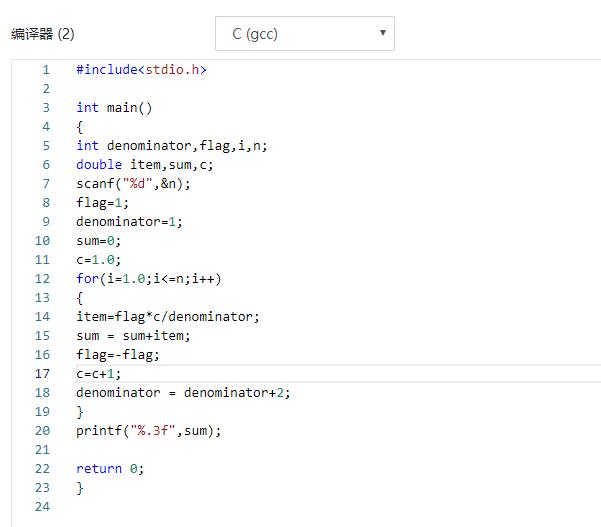Click the closing brace on line 23
The image size is (601, 527).
[x=80, y=488]
